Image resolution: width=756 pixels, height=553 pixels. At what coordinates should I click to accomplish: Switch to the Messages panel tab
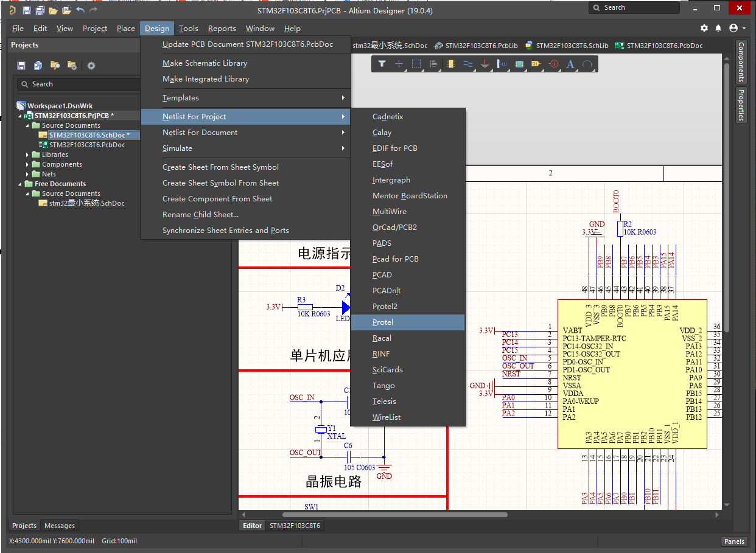coord(60,526)
